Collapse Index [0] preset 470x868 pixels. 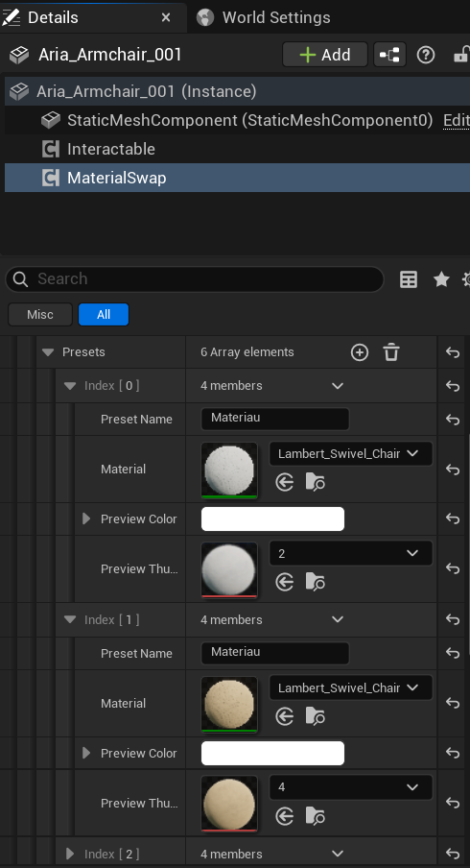pos(70,386)
